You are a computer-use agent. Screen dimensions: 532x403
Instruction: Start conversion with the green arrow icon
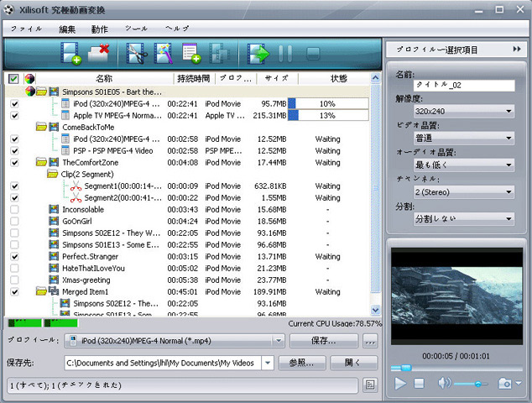click(257, 55)
